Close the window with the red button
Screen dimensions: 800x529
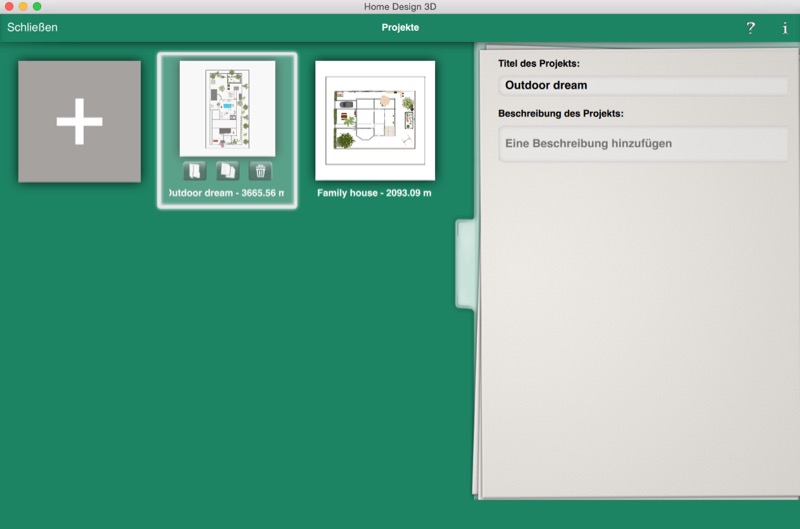(x=9, y=7)
